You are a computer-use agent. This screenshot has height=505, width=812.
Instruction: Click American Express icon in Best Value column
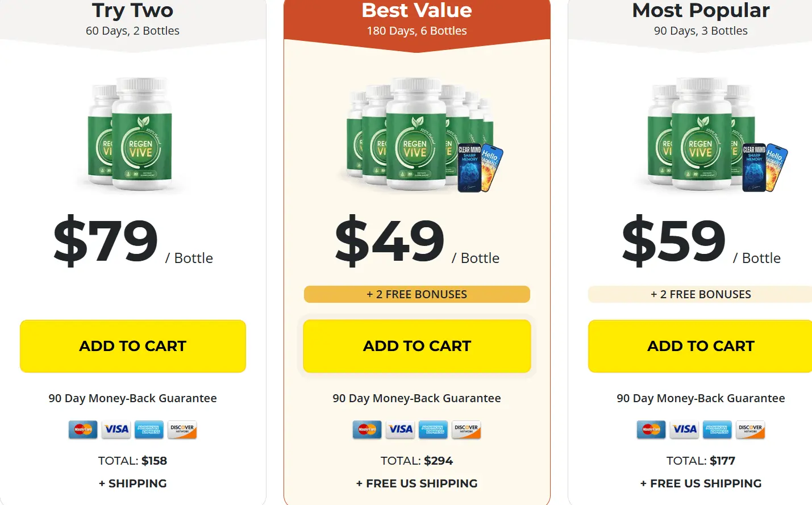click(433, 429)
